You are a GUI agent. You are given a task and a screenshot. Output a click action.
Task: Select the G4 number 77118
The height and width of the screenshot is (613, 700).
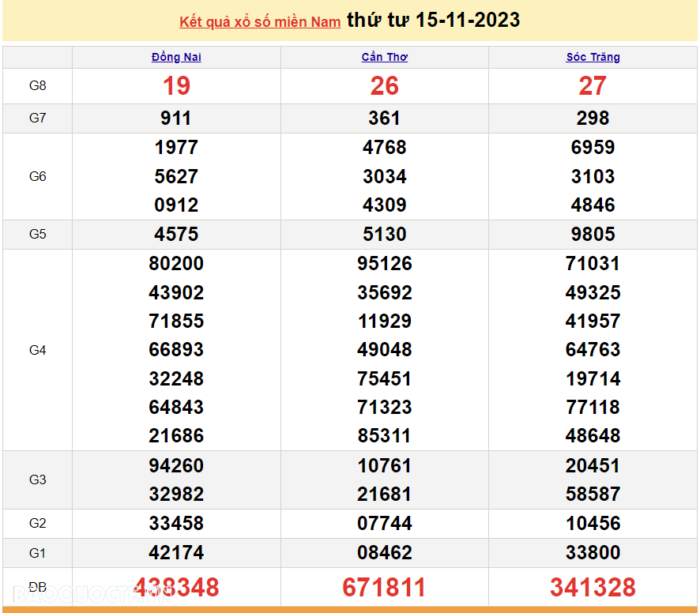(593, 407)
